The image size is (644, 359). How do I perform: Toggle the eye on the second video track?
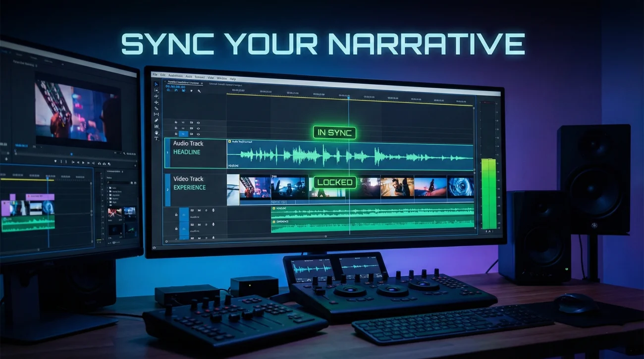(x=198, y=129)
